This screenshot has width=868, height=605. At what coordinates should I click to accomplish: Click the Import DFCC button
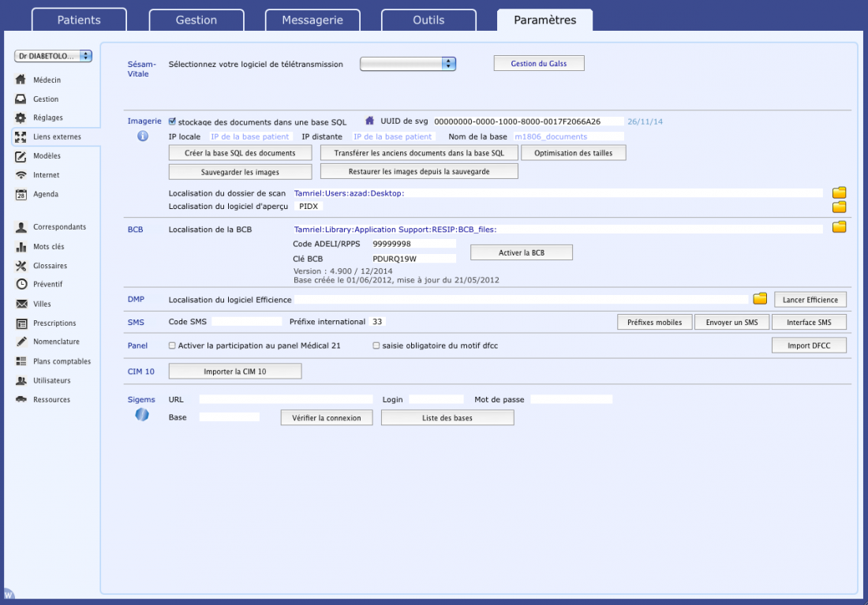810,345
